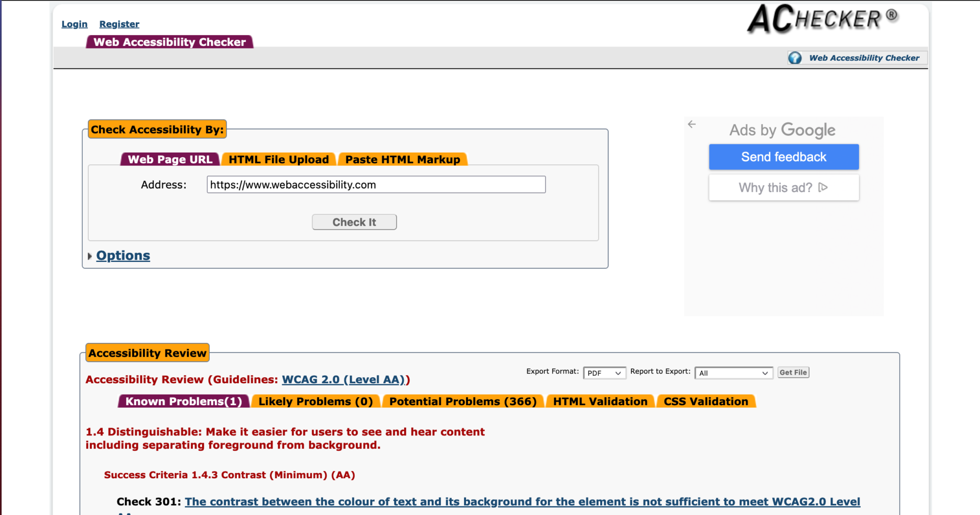Click the Address input field

[x=376, y=184]
